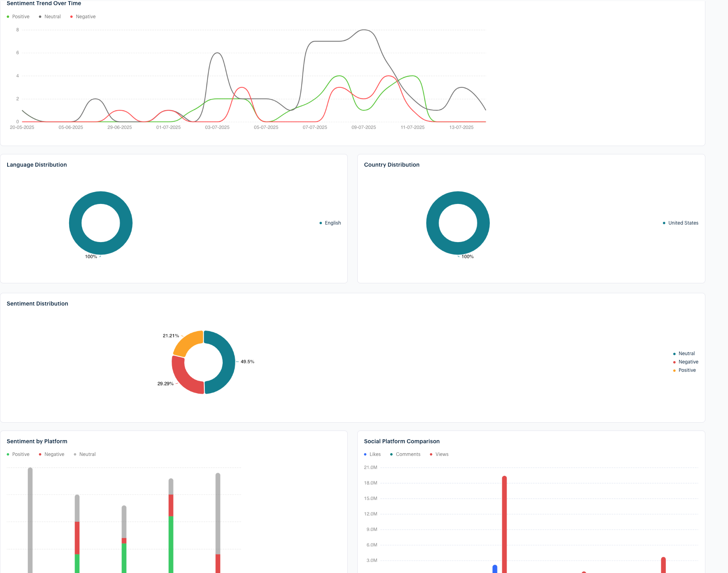Click the 11-07-2025 date axis label

[413, 127]
